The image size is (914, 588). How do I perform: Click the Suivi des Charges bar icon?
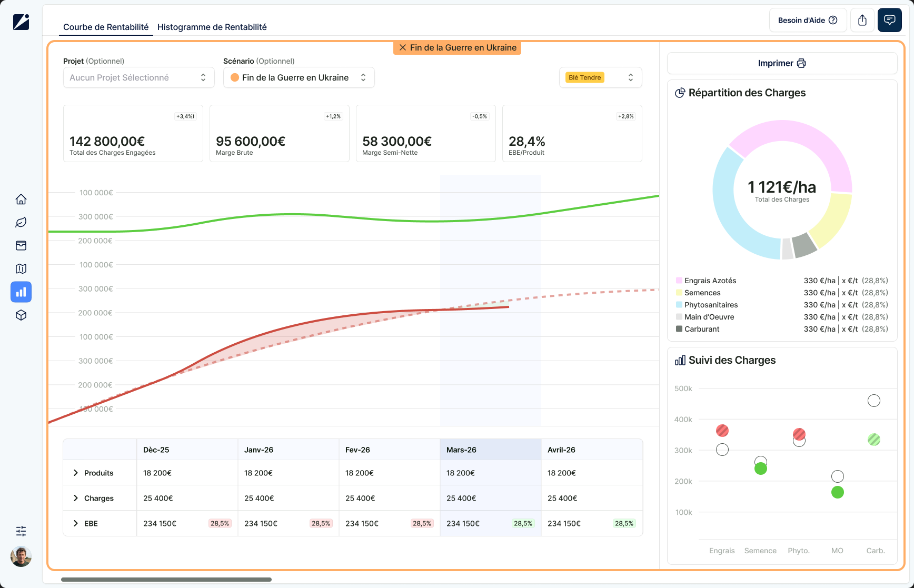pos(680,360)
